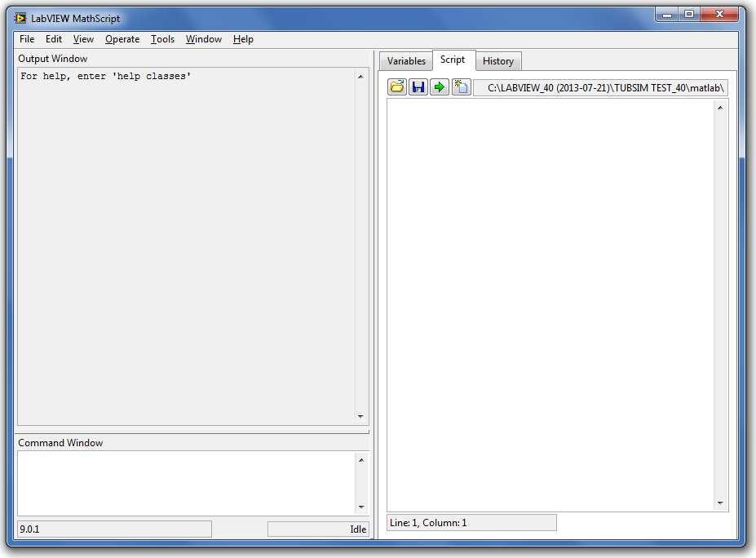The height and width of the screenshot is (558, 756).
Task: Click the script file path field
Action: (600, 88)
